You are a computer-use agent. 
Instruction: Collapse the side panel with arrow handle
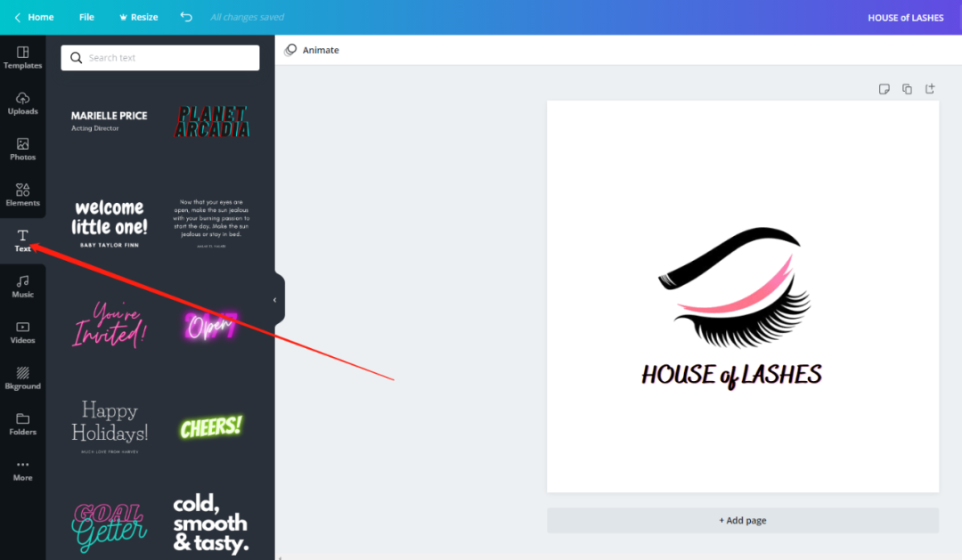coord(275,300)
